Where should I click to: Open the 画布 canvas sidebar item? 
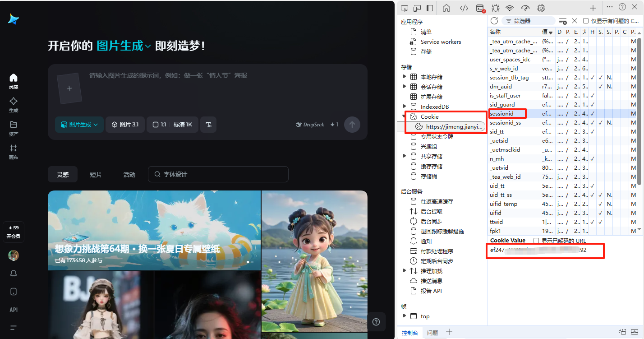[x=14, y=152]
